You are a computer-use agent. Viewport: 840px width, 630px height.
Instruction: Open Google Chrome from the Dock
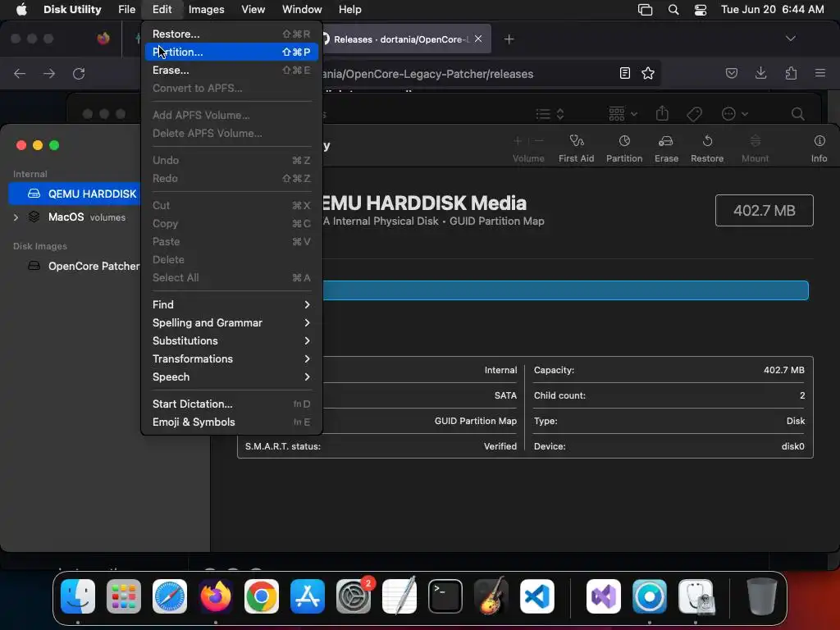point(262,596)
